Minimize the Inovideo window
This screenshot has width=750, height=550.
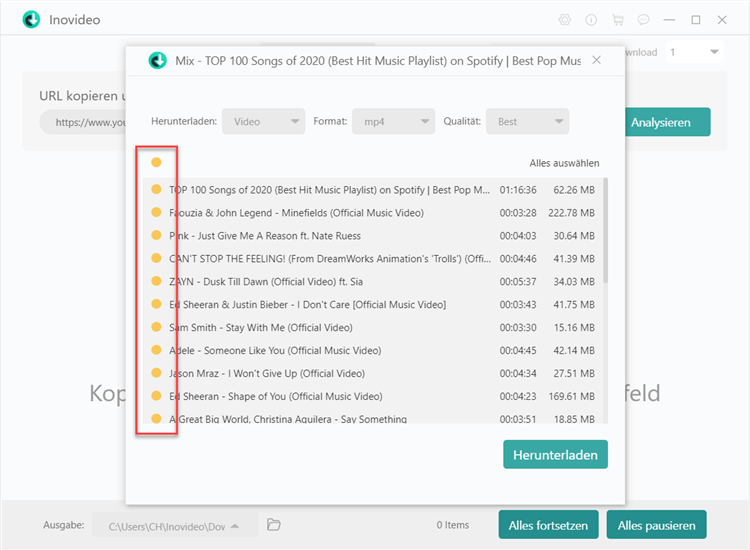pos(670,20)
